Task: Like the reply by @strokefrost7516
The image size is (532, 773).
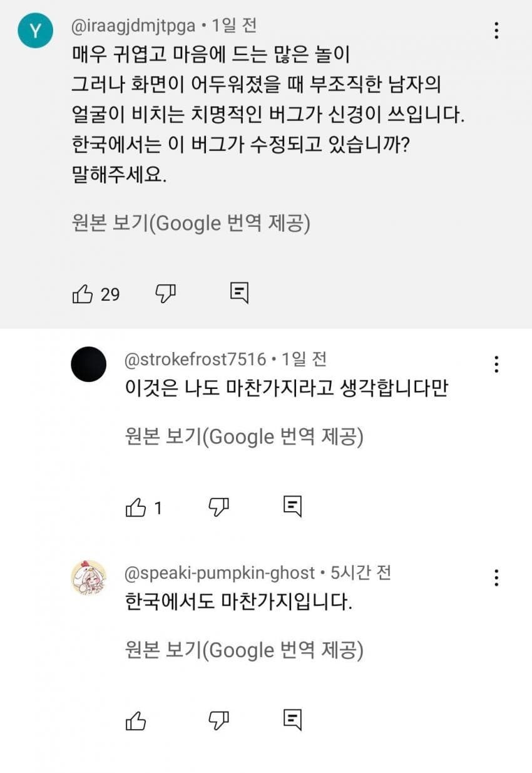Action: (x=136, y=507)
